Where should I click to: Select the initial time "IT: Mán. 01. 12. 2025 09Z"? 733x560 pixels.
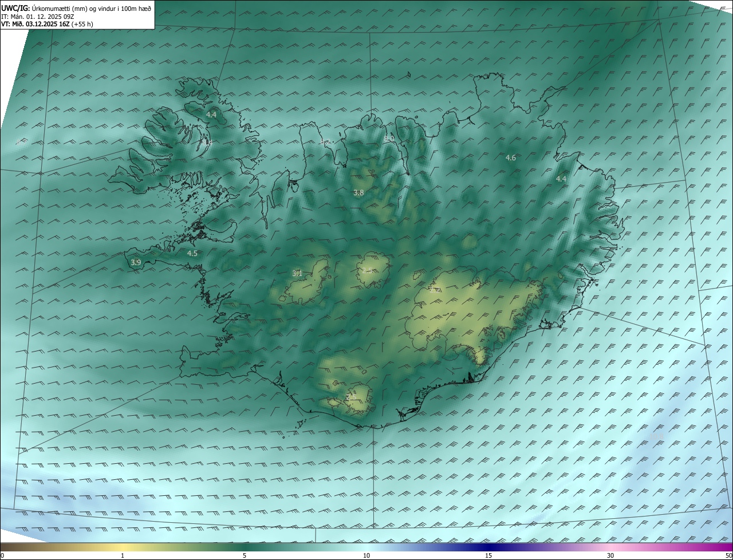click(x=38, y=16)
